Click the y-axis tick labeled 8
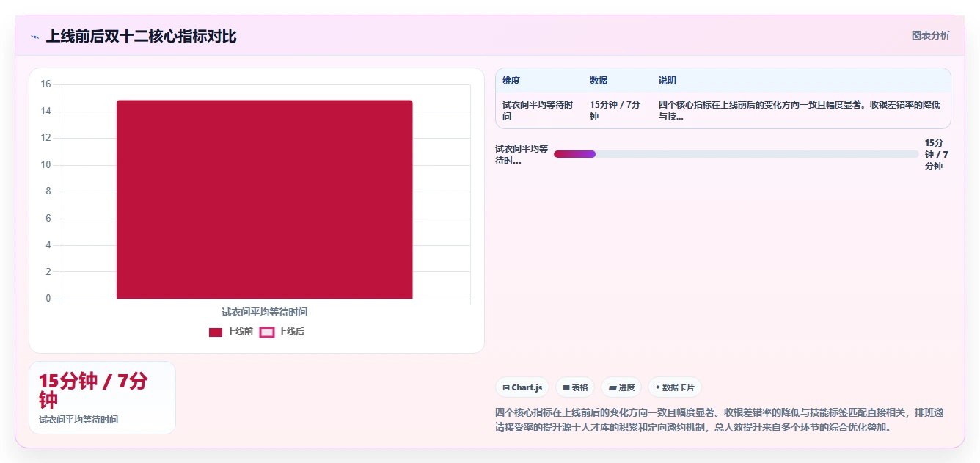 click(48, 192)
